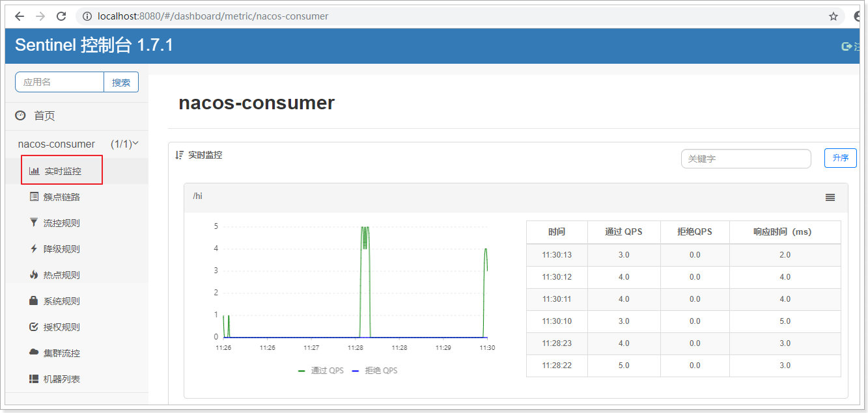The height and width of the screenshot is (413, 868).
Task: Click the 11:30:10 time cell
Action: click(557, 321)
